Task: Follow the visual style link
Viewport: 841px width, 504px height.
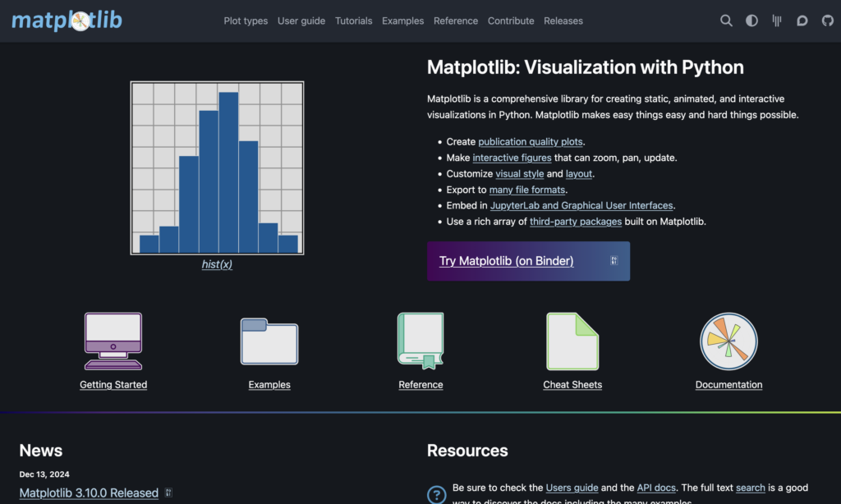Action: [520, 174]
